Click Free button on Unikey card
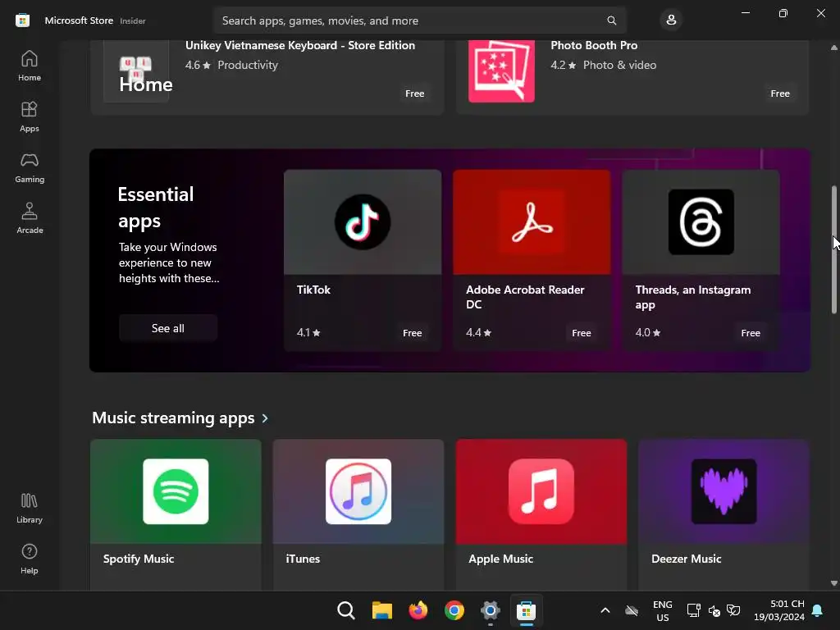This screenshot has width=840, height=630. (414, 94)
